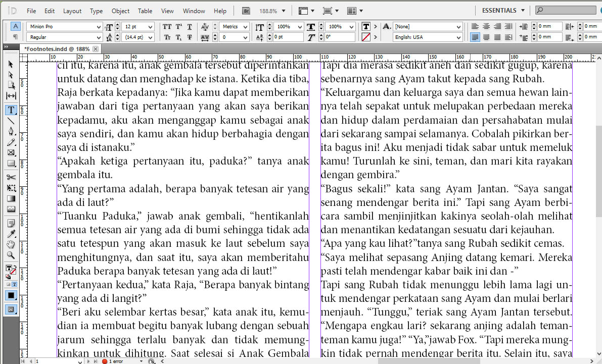
Task: Switch to Character Formatting Controls
Action: [15, 26]
